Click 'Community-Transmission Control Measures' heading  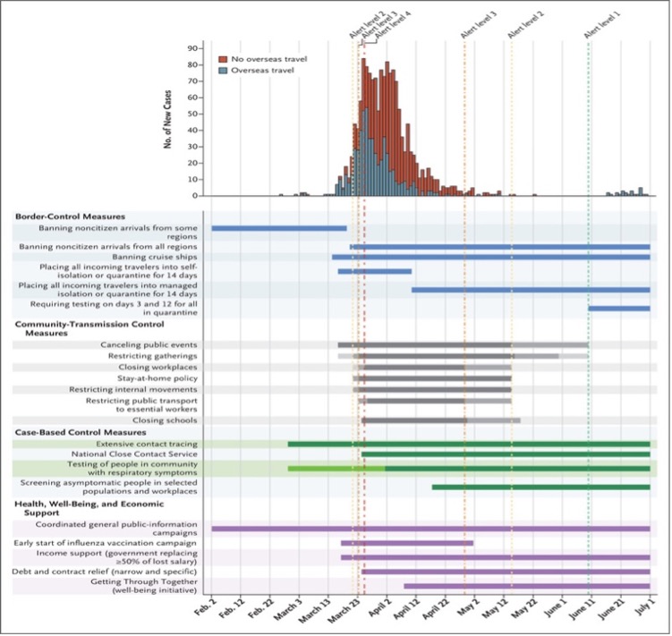pos(89,328)
